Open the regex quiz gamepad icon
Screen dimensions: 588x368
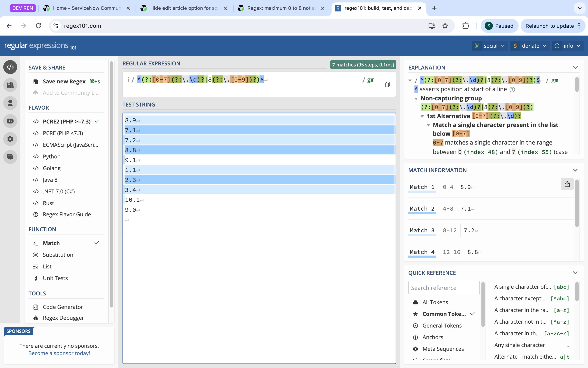(10, 121)
